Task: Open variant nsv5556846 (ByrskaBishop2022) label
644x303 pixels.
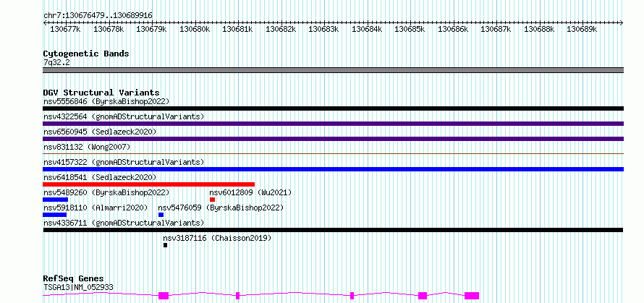Action: (106, 101)
